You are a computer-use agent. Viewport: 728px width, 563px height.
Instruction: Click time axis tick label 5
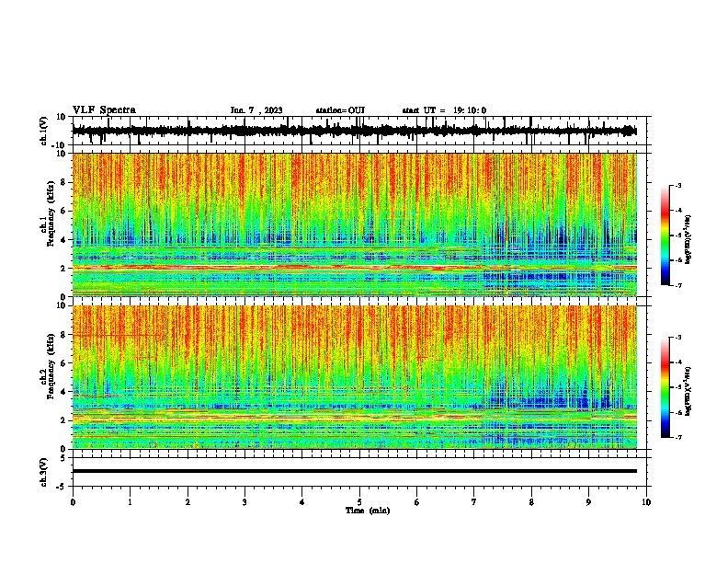click(359, 502)
